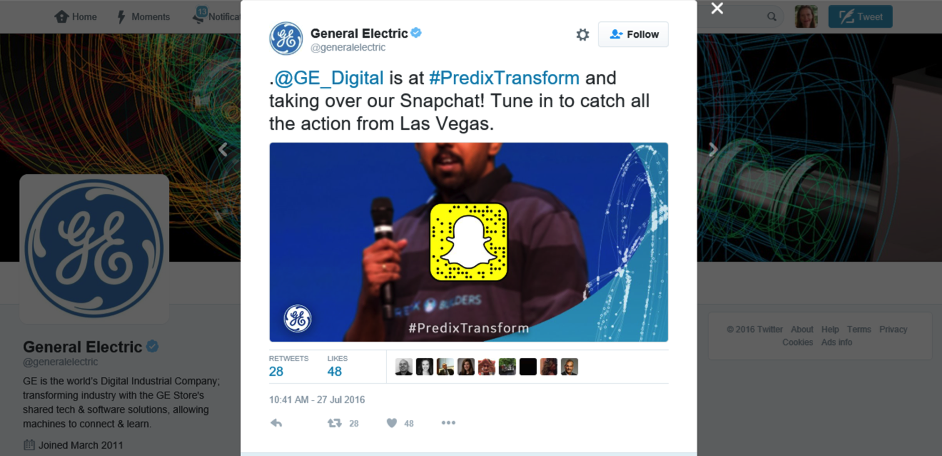Screen dimensions: 942x456
Task: View the 48 likes count
Action: click(x=335, y=371)
